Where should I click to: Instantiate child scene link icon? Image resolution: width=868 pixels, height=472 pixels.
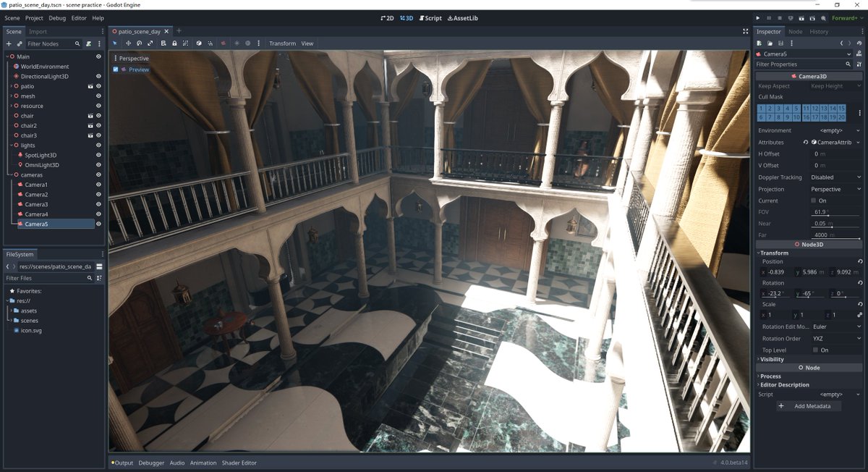20,43
